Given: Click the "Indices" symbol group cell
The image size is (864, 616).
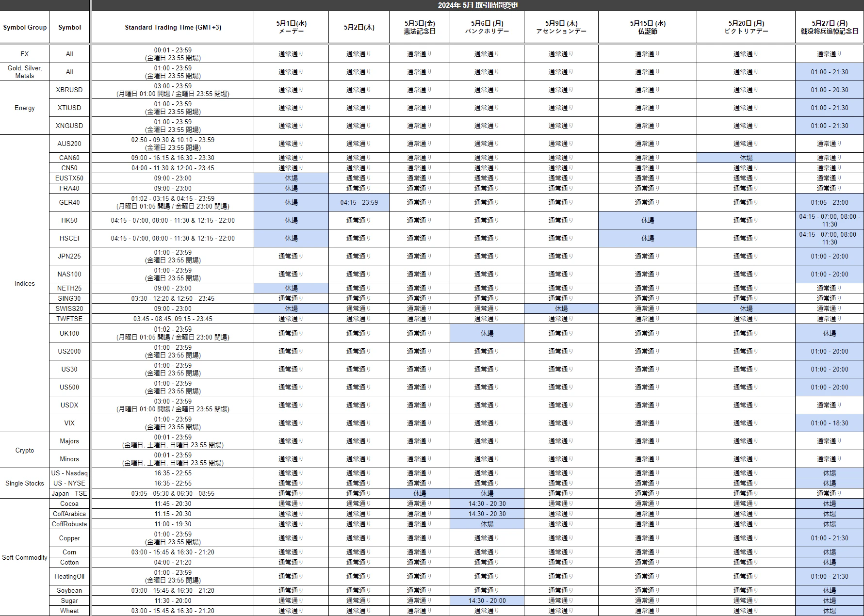Looking at the screenshot, I should coord(25,283).
